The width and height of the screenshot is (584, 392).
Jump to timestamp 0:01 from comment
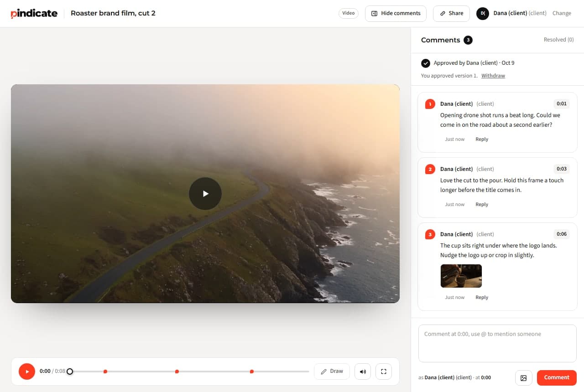[x=562, y=104]
